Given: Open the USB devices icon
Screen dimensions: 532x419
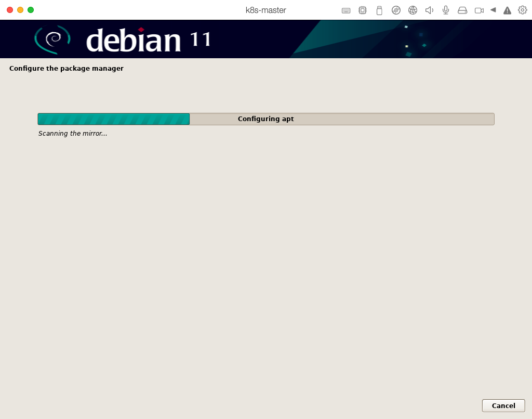Looking at the screenshot, I should point(379,10).
